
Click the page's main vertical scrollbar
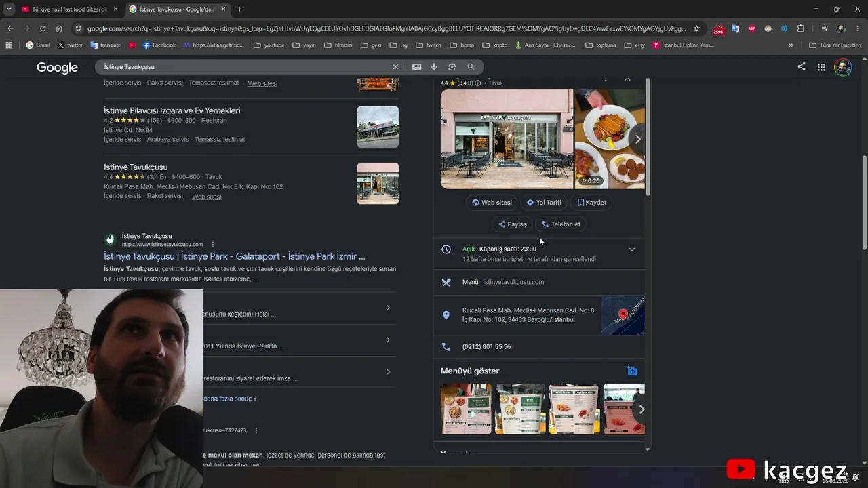tap(864, 203)
